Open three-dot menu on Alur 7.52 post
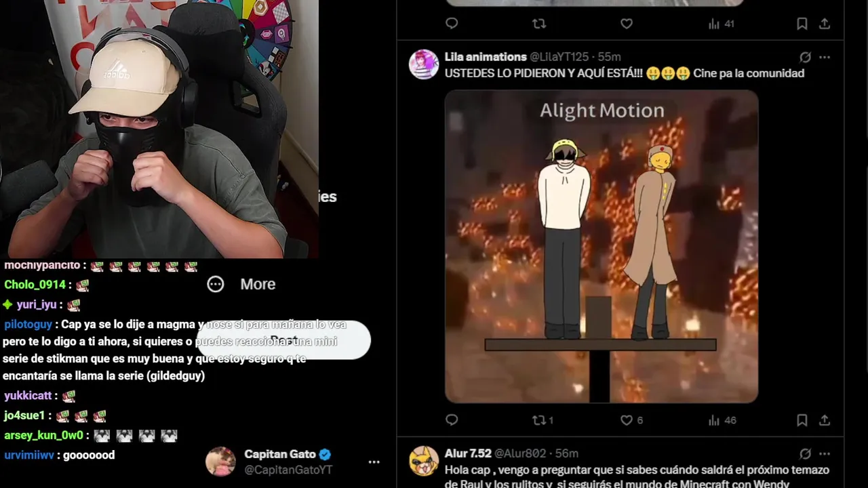The width and height of the screenshot is (868, 488). (825, 453)
